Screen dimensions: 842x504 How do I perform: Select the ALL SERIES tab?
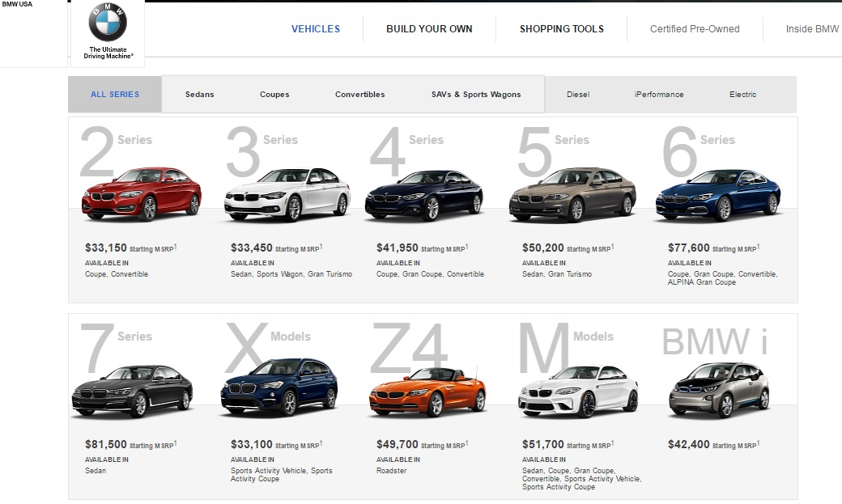pyautogui.click(x=115, y=95)
